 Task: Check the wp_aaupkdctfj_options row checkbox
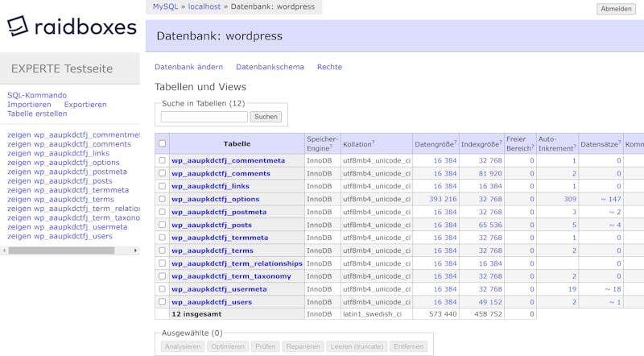pyautogui.click(x=163, y=199)
